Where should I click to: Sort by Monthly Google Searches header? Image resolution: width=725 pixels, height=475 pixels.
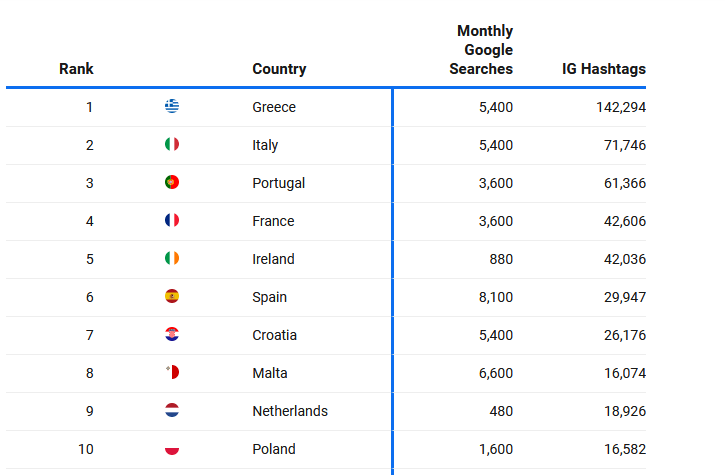pyautogui.click(x=481, y=50)
